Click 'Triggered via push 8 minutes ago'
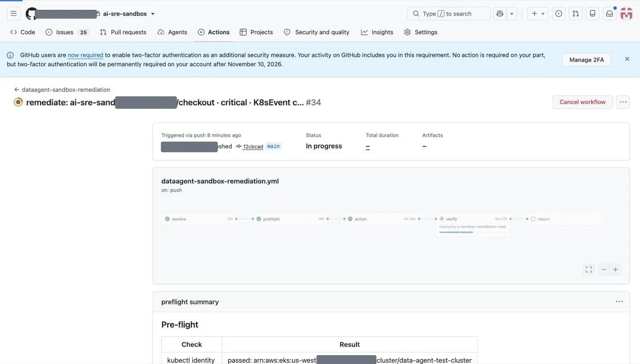The image size is (640, 364). [x=201, y=135]
